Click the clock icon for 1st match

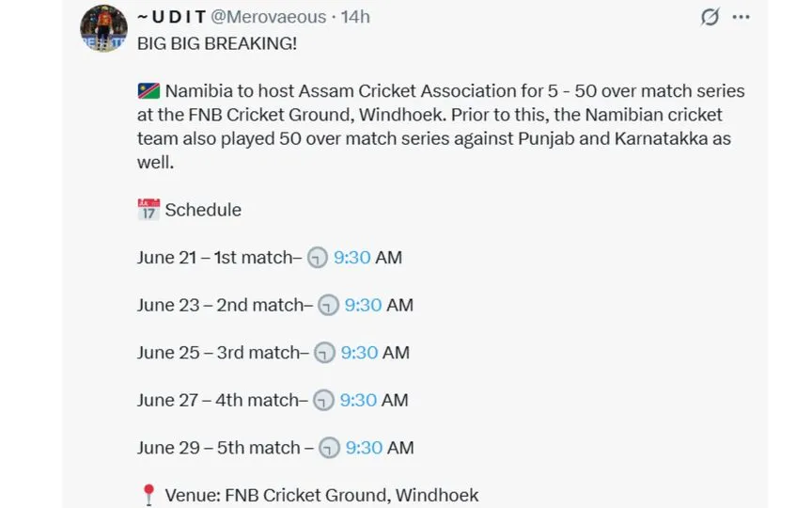(x=318, y=258)
